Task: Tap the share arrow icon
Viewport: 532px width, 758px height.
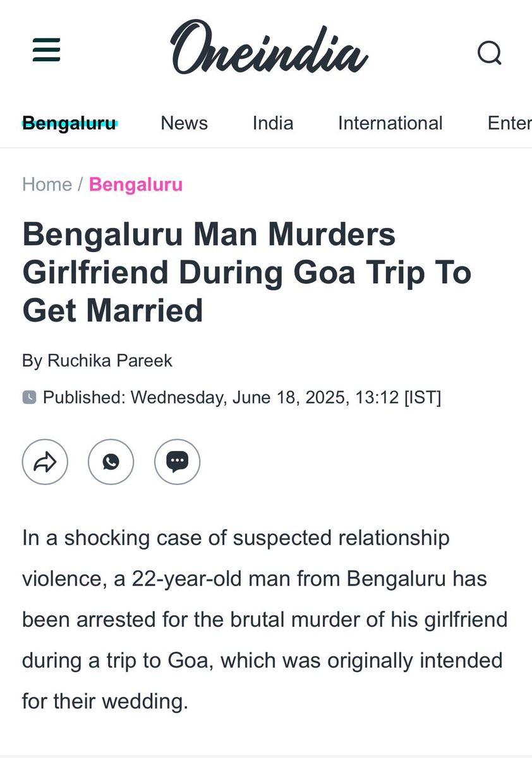Action: click(45, 462)
